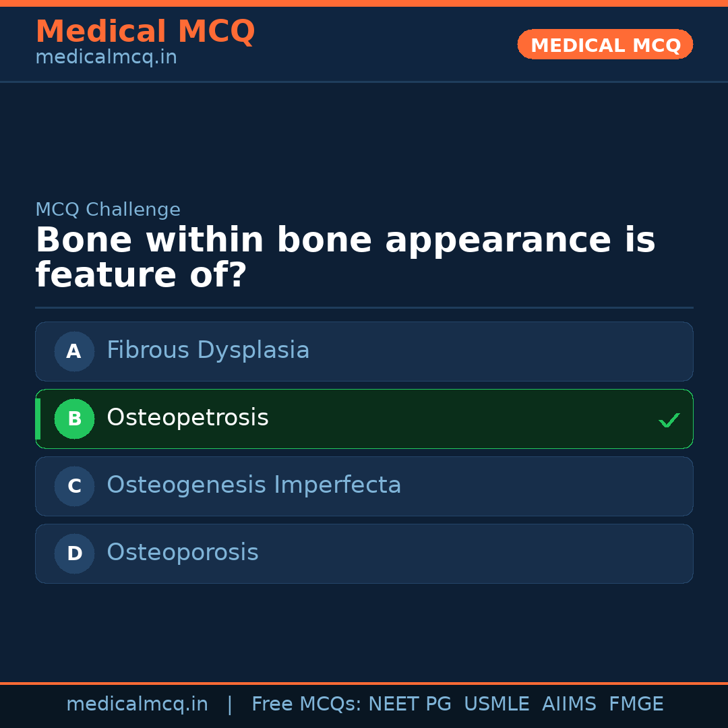
Task: Click the letter C option circle
Action: [x=74, y=486]
